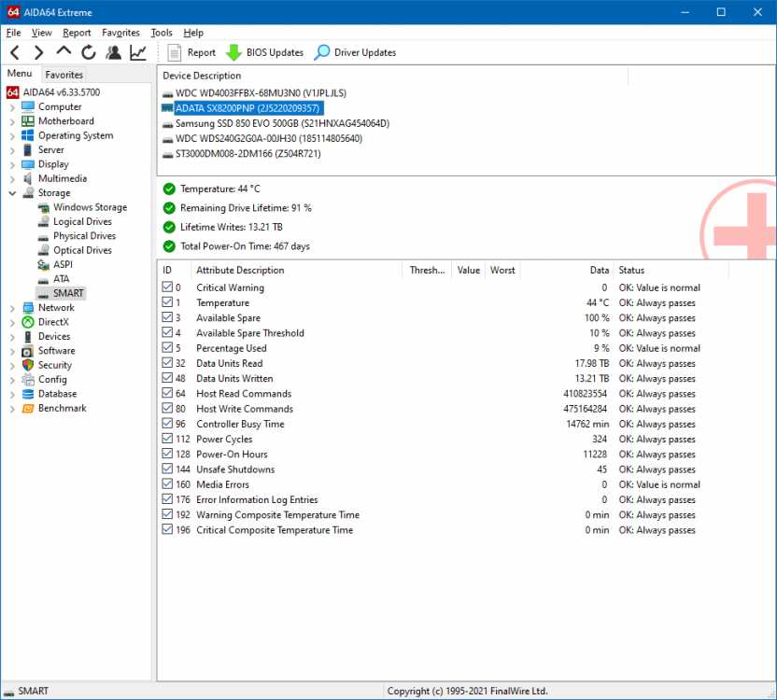Select the Server icon in the tree

(x=28, y=150)
